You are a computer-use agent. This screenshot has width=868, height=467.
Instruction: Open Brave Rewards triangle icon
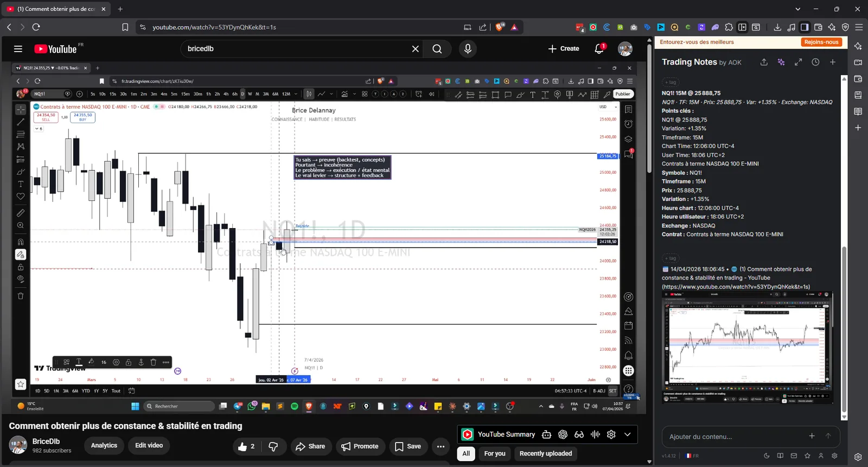click(514, 27)
